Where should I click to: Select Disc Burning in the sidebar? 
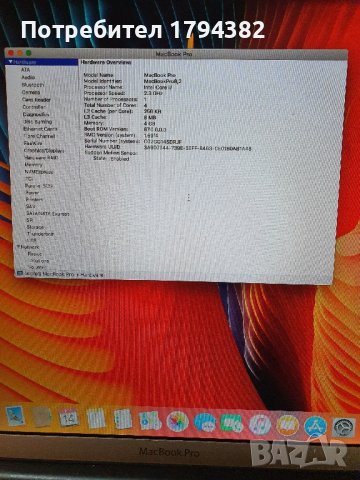38,122
